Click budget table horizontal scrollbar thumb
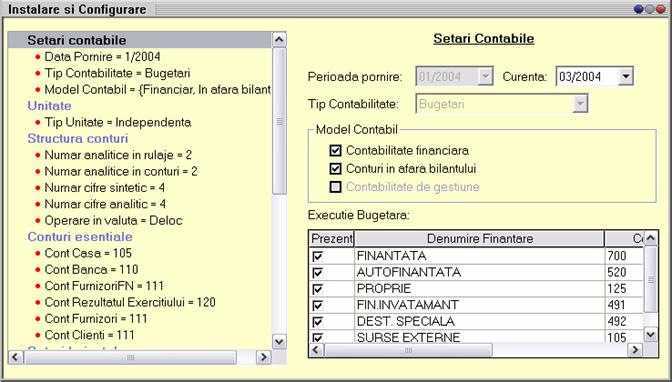The image size is (672, 382). [408, 350]
